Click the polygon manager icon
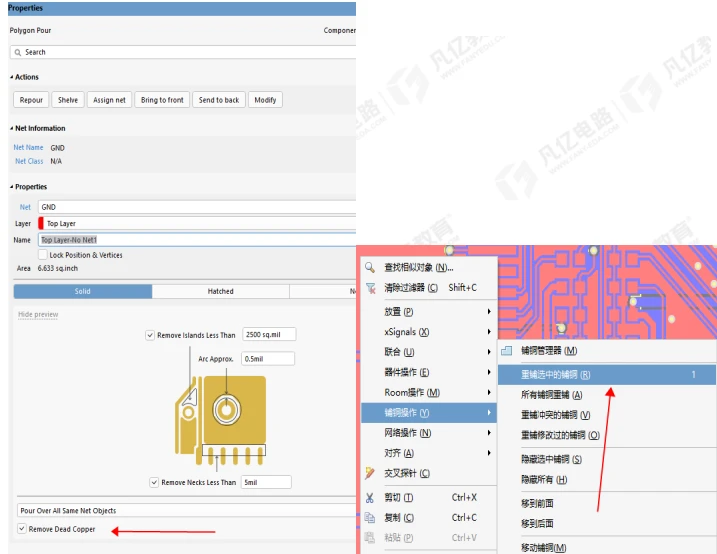This screenshot has height=554, width=717. click(506, 351)
